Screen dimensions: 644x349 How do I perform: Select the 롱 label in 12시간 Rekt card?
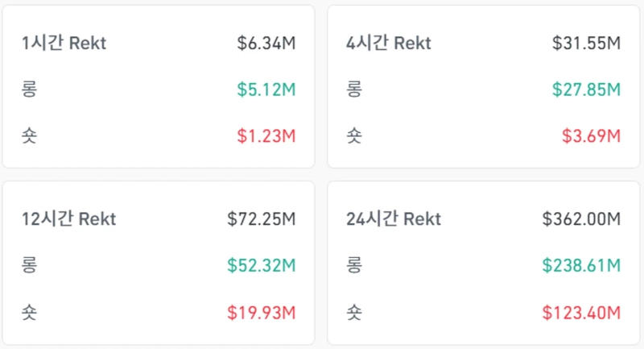[30, 265]
